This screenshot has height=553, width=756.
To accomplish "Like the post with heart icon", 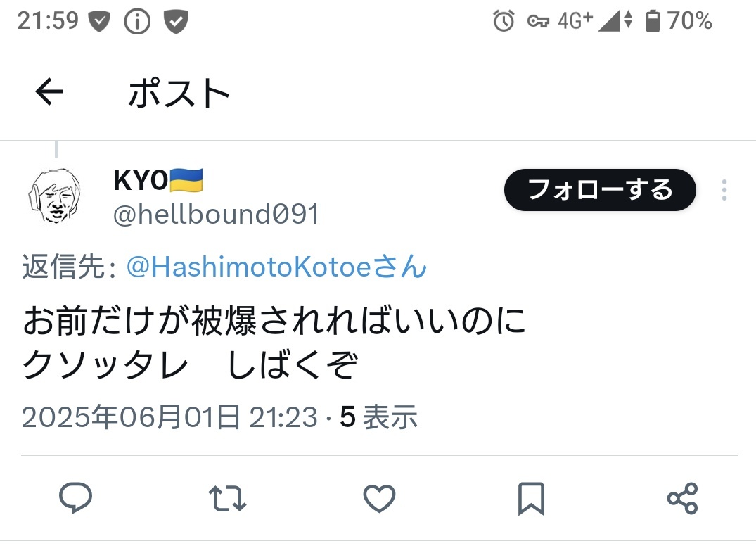I will [379, 498].
